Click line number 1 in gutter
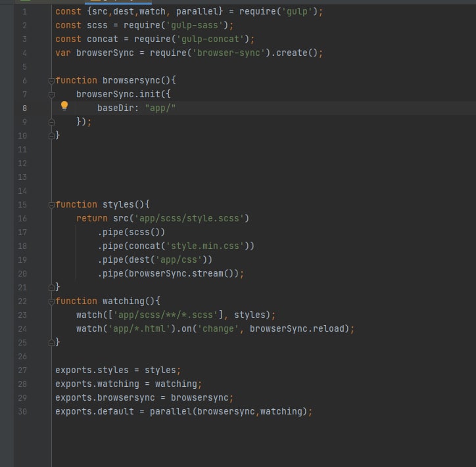The height and width of the screenshot is (467, 476). (x=24, y=12)
